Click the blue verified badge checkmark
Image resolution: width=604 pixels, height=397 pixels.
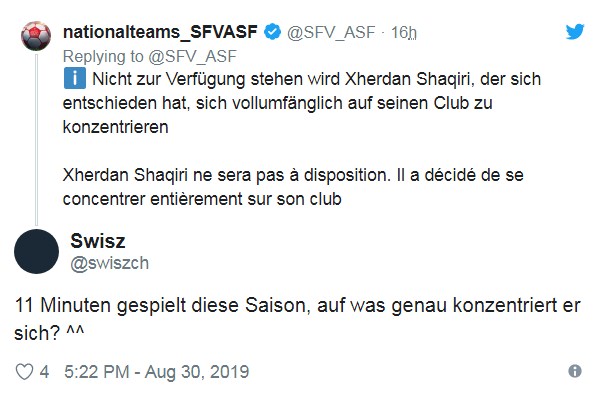272,32
